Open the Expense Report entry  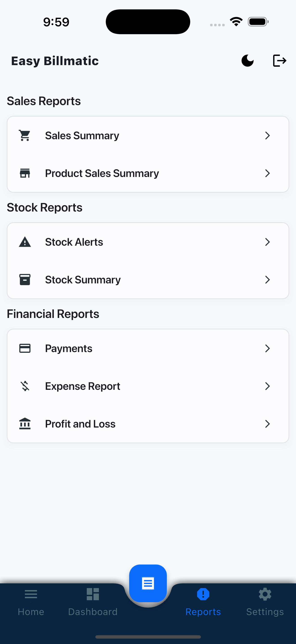coord(148,386)
